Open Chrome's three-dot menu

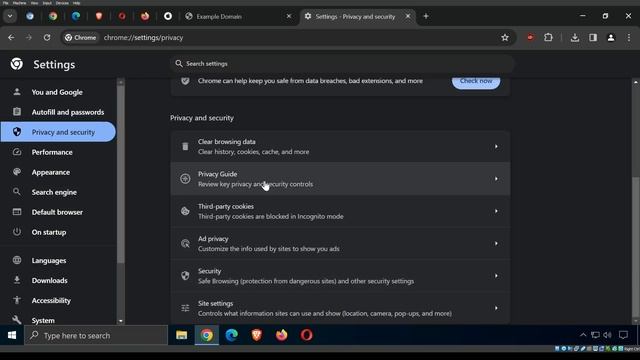629,38
